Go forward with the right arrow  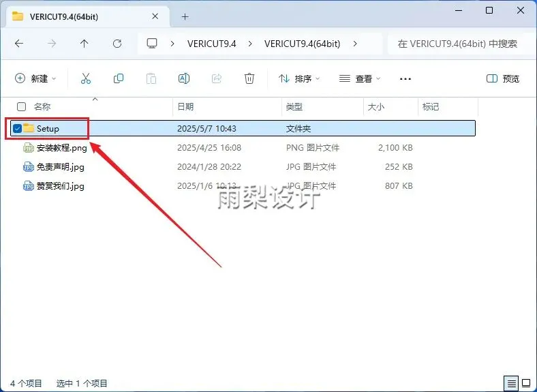click(52, 44)
